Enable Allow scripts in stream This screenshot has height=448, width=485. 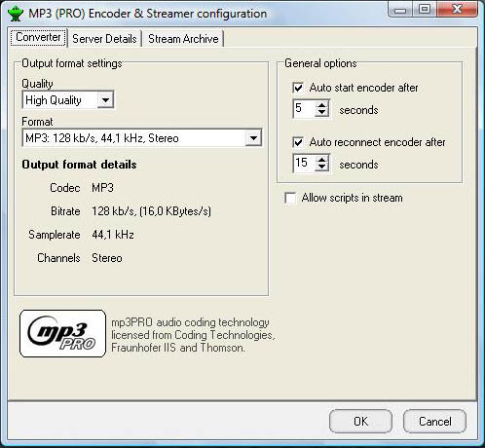(x=290, y=198)
